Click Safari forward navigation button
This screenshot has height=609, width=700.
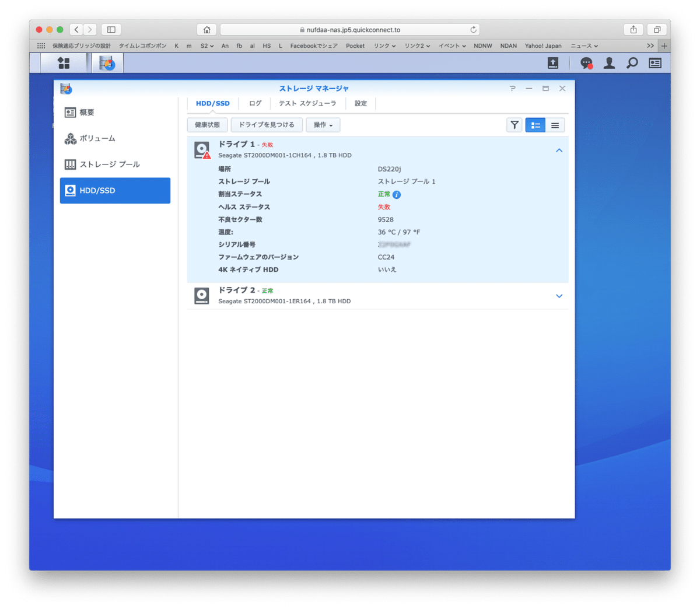pyautogui.click(x=90, y=29)
